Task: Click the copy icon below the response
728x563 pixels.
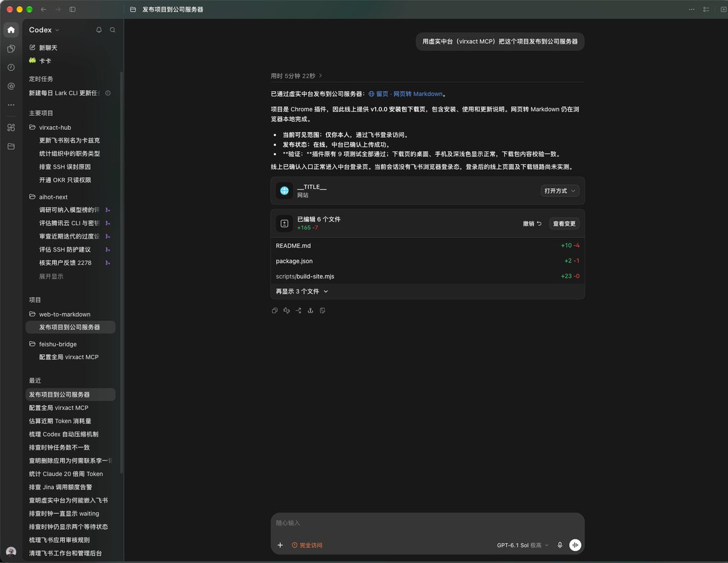Action: [x=275, y=311]
